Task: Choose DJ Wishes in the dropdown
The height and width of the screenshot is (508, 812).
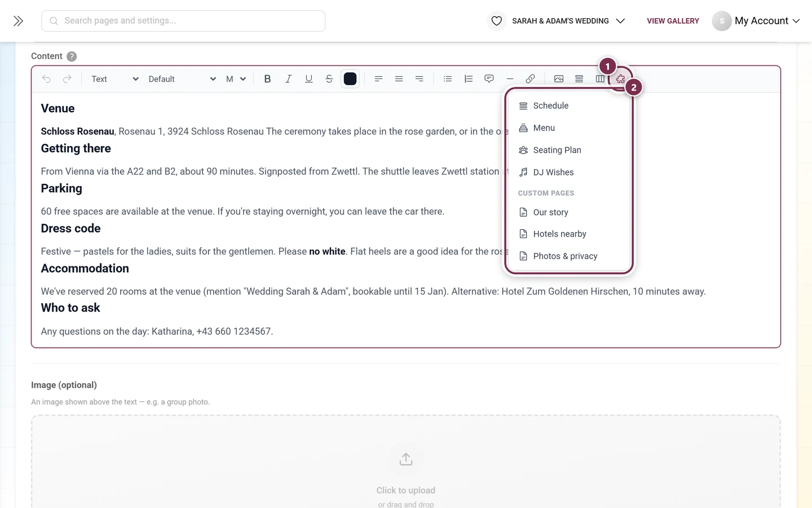Action: tap(568, 172)
